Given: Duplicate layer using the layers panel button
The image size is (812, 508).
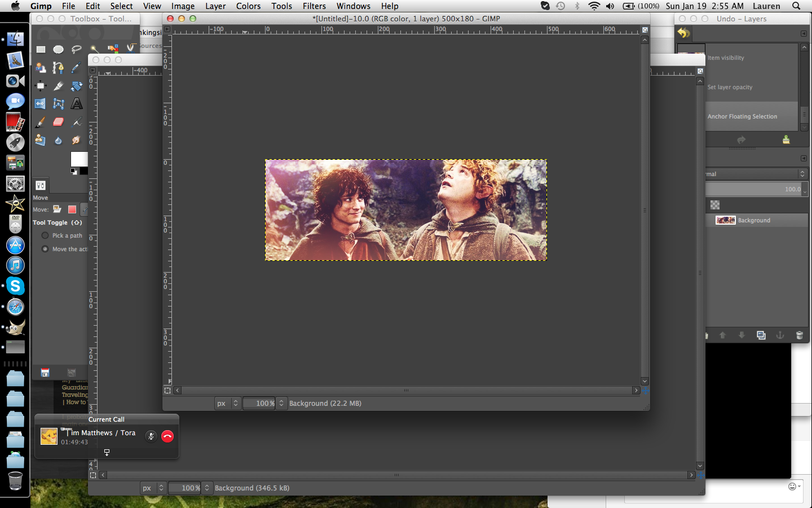Looking at the screenshot, I should [761, 335].
